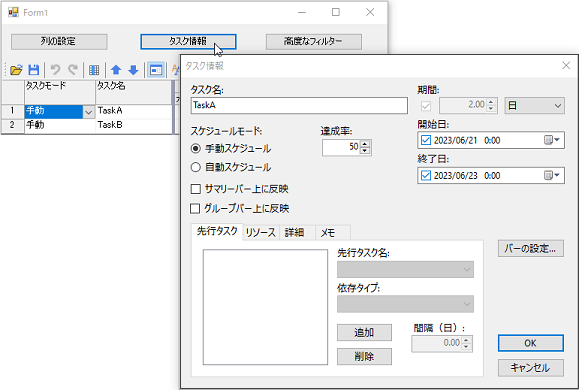Select 自動スケジュール radio button
The width and height of the screenshot is (579, 390).
point(196,167)
